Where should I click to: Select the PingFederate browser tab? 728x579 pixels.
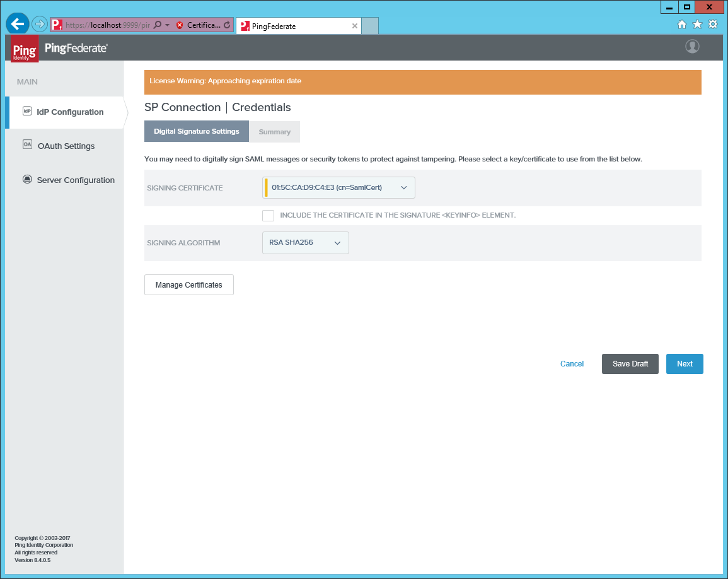(x=299, y=26)
